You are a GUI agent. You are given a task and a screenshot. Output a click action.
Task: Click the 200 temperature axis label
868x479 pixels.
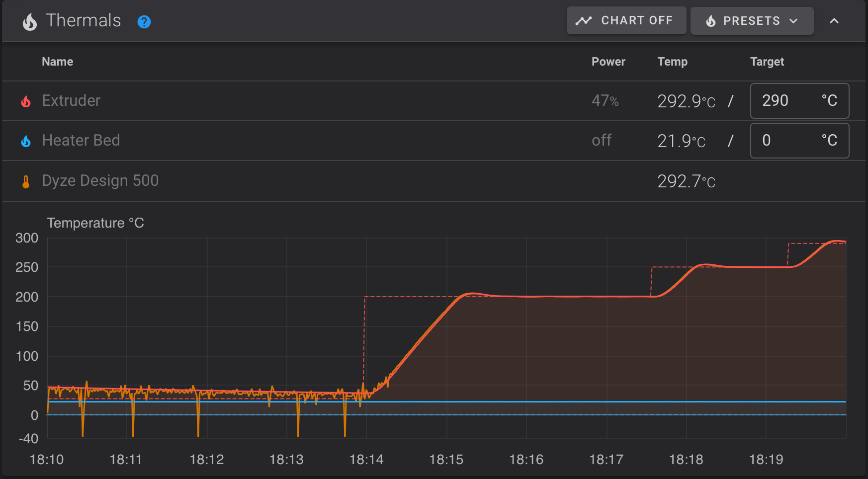[27, 297]
